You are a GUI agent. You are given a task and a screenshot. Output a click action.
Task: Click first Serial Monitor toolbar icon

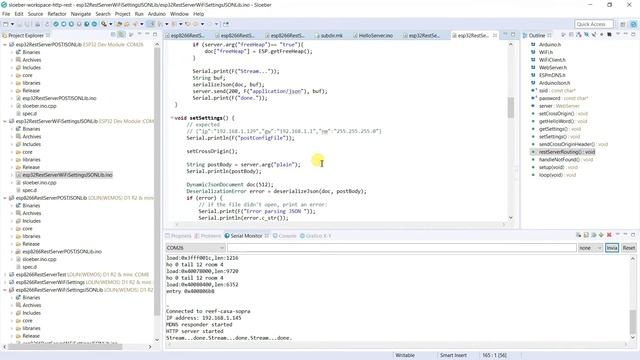[x=578, y=235]
